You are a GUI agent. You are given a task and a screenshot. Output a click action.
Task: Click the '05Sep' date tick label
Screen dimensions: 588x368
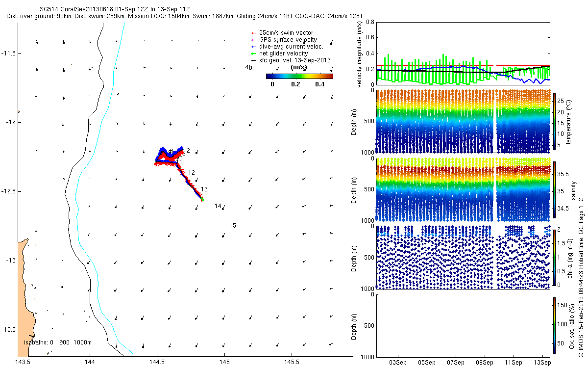pos(427,363)
